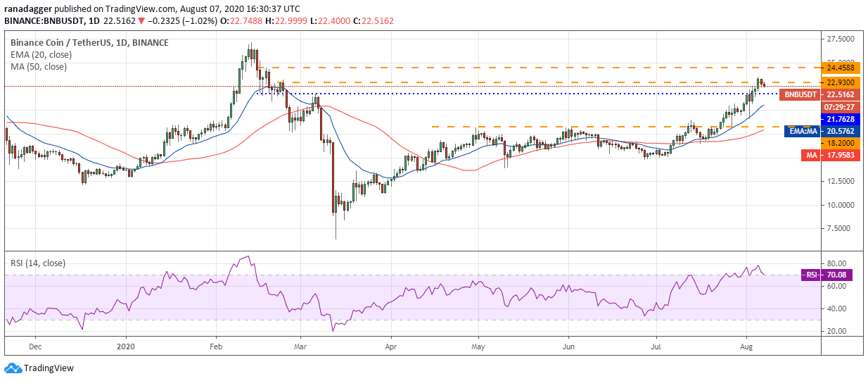
Task: Click the 20.00 RSI axis tick
Action: point(836,331)
